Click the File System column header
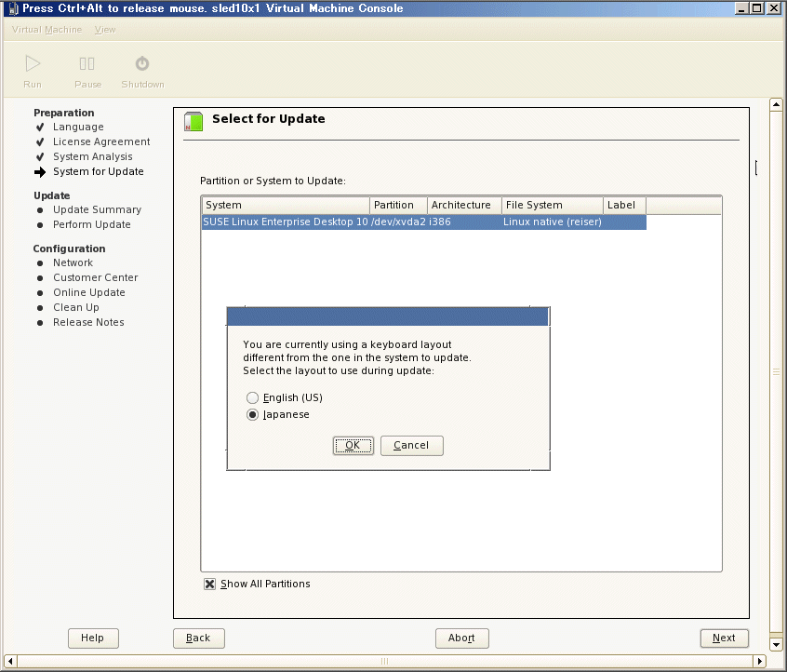Screen dimensions: 787x672 (x=553, y=206)
